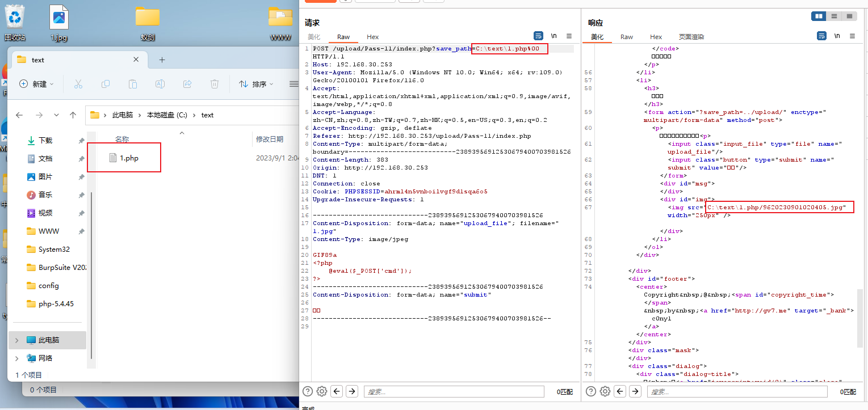Click the Delete trash icon in Explorer
The height and width of the screenshot is (410, 868).
pyautogui.click(x=215, y=84)
